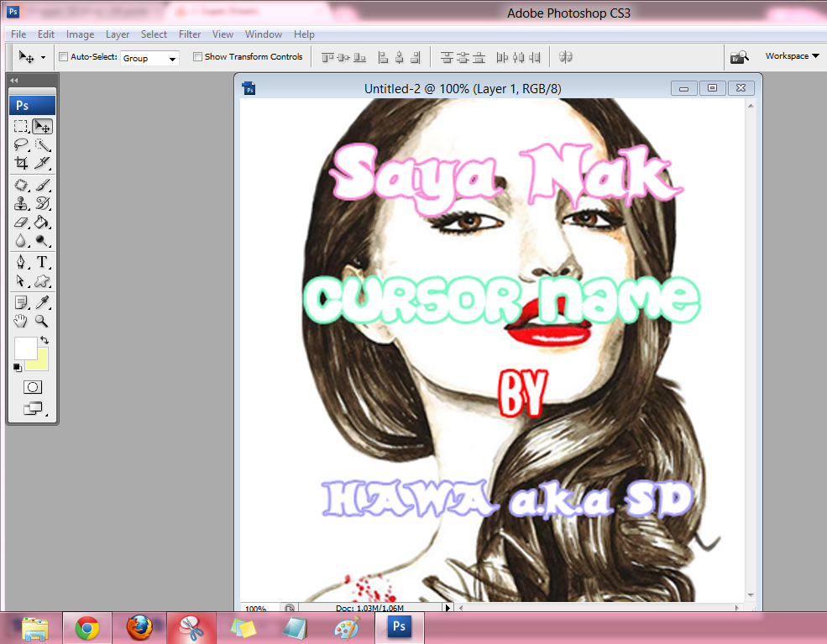Align left edges of layers

point(384,57)
